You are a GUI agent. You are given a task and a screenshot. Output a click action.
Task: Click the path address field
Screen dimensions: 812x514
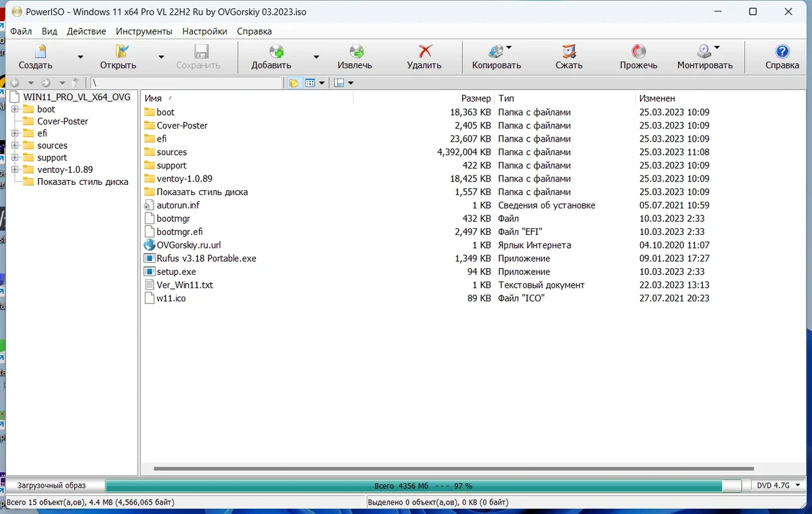(x=185, y=83)
